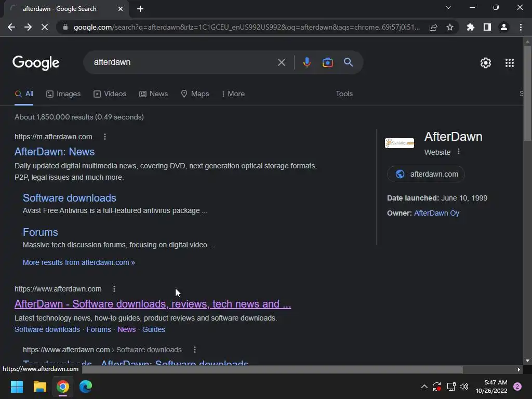The height and width of the screenshot is (399, 532).
Task: Go back to the previous page
Action: (11, 27)
